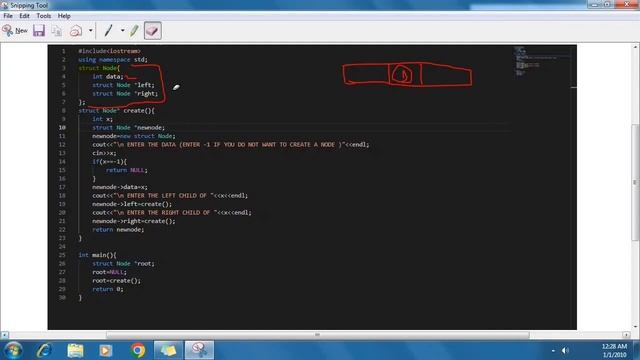Close the Snipping Tool window
The height and width of the screenshot is (360, 640).
(627, 4)
